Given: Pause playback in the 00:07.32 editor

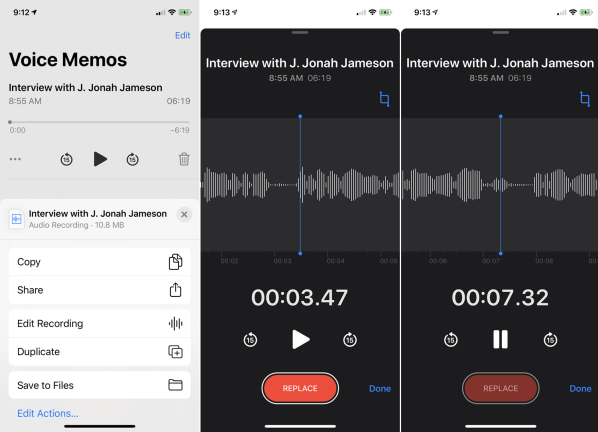Looking at the screenshot, I should click(500, 339).
